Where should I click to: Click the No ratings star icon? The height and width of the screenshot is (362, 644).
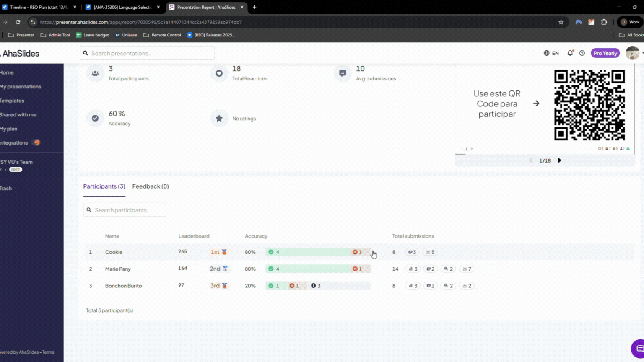pos(219,118)
